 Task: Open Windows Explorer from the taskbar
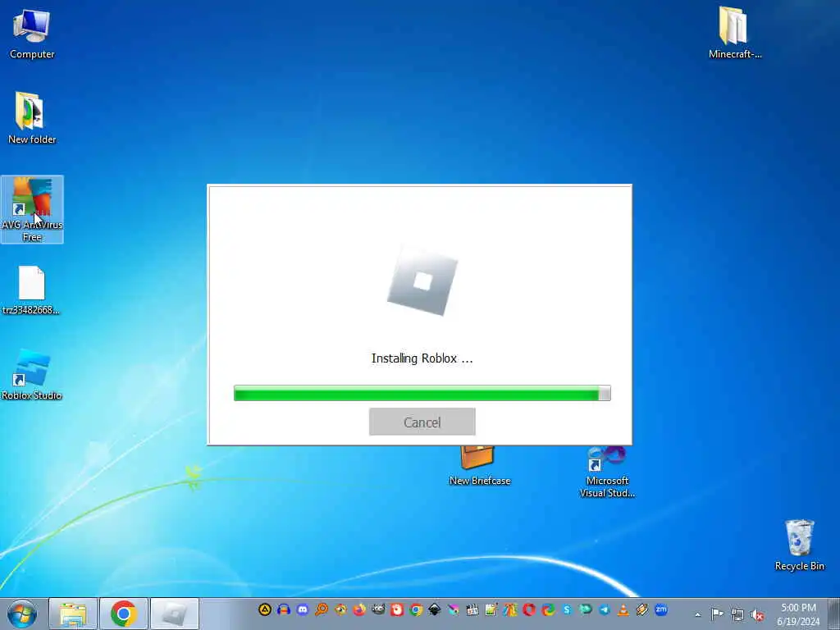coord(73,614)
